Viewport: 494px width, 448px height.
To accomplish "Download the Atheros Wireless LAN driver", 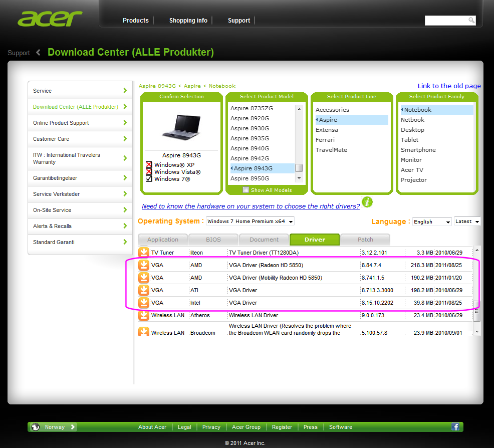I will point(144,315).
